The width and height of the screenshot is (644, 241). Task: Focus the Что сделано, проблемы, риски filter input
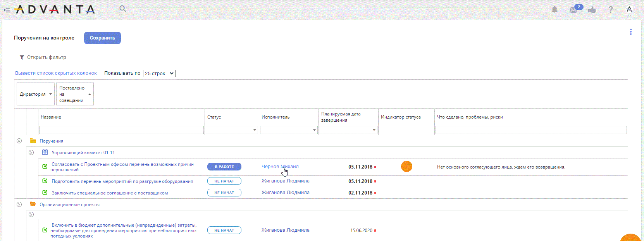(531, 130)
